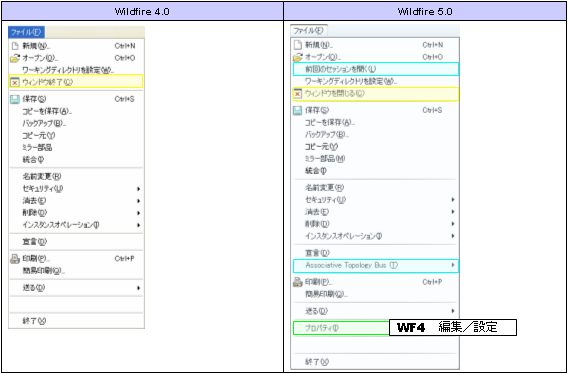The image size is (568, 374).
Task: Select 簡易印刷 in Wildfire 5.0 menu
Action: click(327, 294)
